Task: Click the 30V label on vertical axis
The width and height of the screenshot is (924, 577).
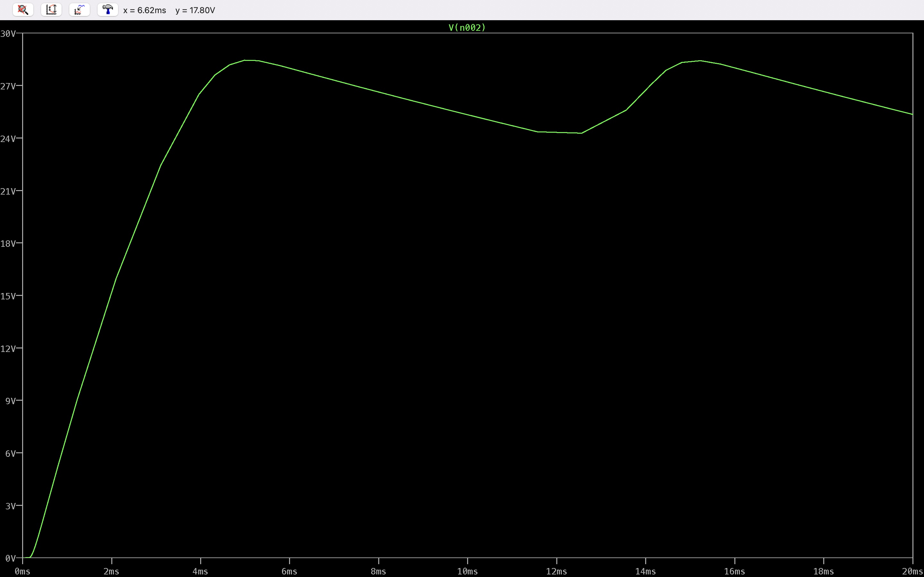Action: 8,34
